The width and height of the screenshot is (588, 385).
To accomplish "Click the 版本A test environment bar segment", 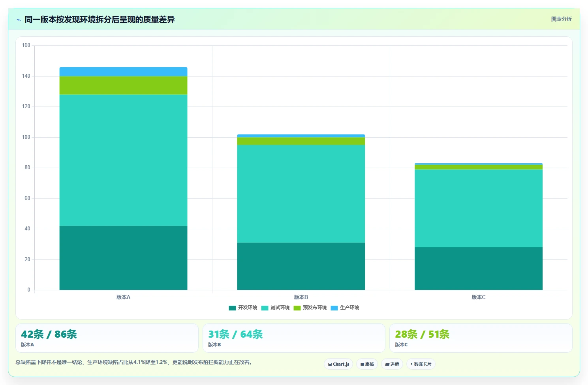I will coord(123,160).
